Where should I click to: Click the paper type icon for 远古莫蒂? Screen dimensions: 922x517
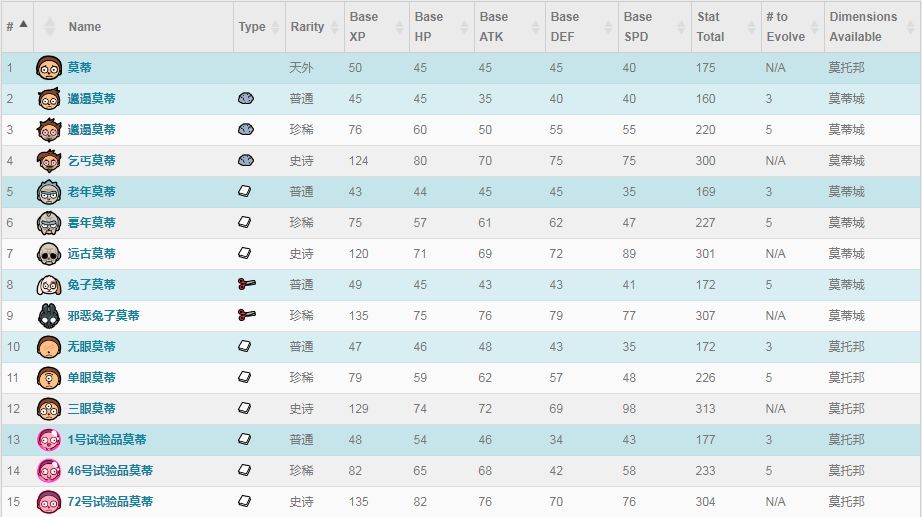pyautogui.click(x=245, y=253)
